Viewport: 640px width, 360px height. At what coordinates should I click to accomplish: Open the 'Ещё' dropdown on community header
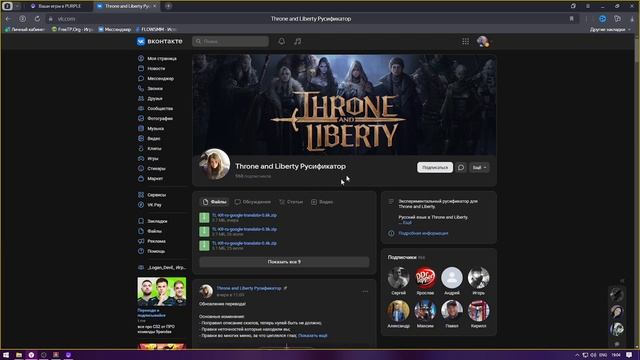tap(479, 167)
